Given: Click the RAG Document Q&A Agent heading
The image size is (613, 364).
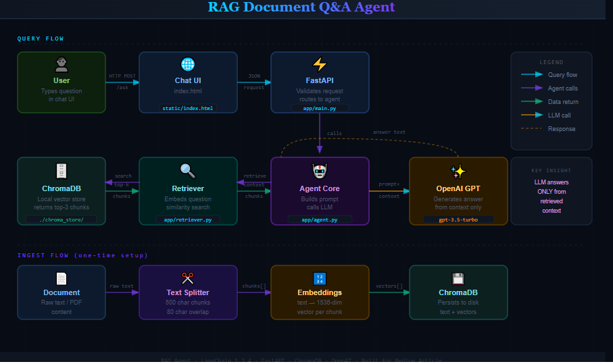Looking at the screenshot, I should [301, 7].
